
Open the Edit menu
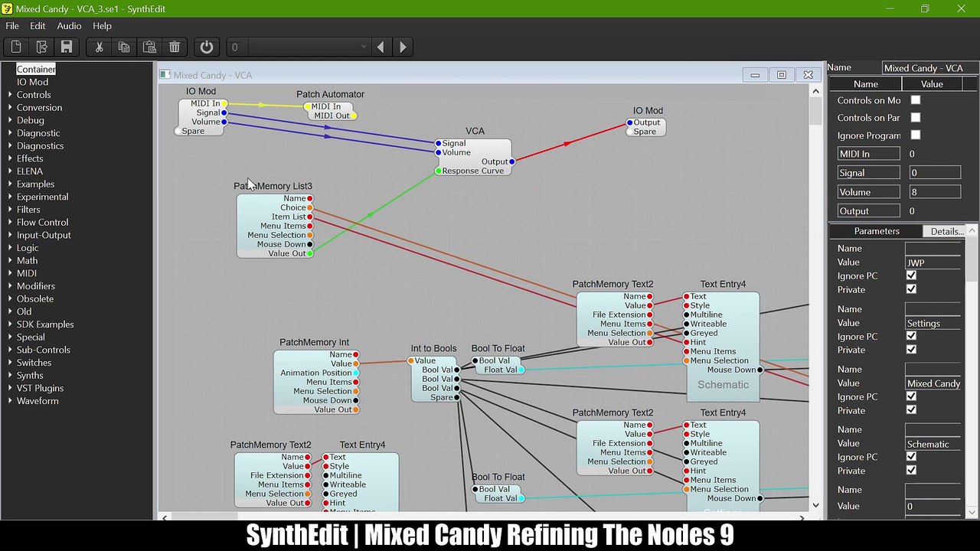(x=38, y=26)
